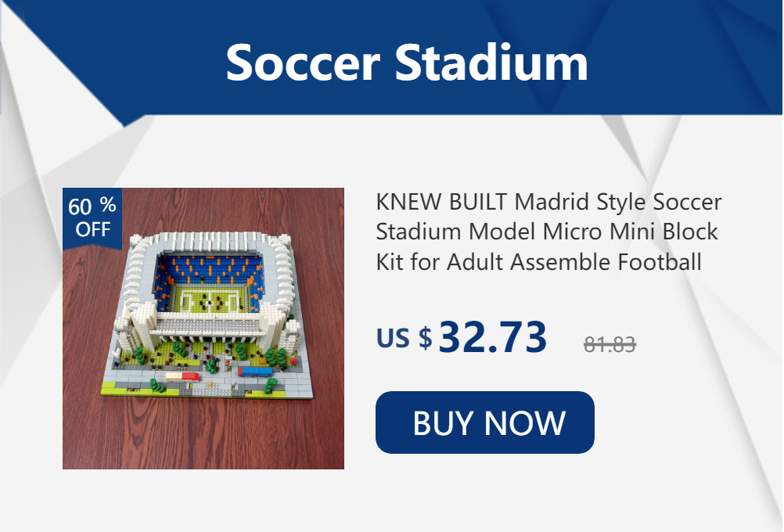Screen dimensions: 784x532
Task: Open the stadium product thumbnail image
Action: (x=203, y=329)
